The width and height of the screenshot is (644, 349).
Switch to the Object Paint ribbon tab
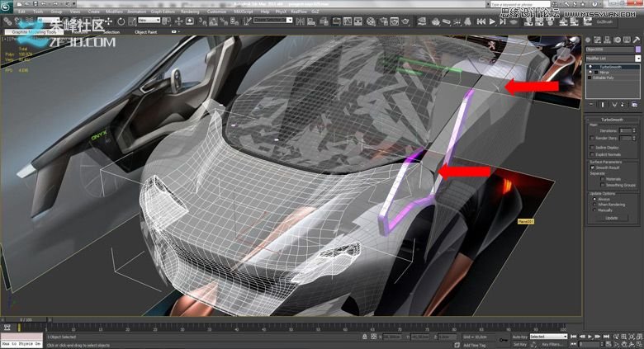[x=146, y=31]
